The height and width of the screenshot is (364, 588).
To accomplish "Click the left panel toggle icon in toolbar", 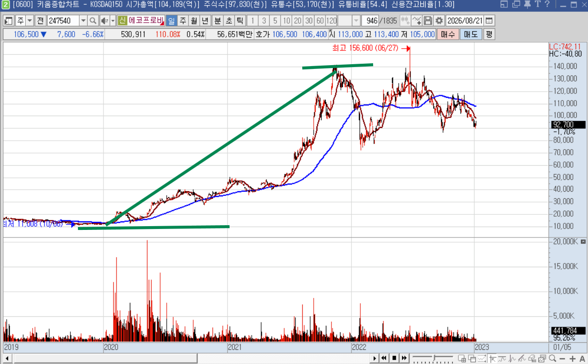I will point(9,21).
